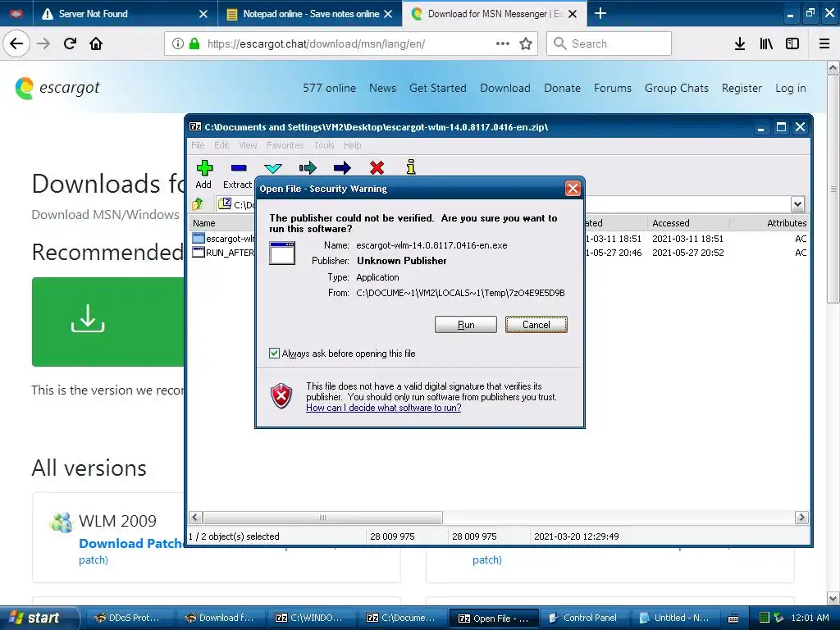Open the Get Started link
This screenshot has width=840, height=630.
click(438, 88)
